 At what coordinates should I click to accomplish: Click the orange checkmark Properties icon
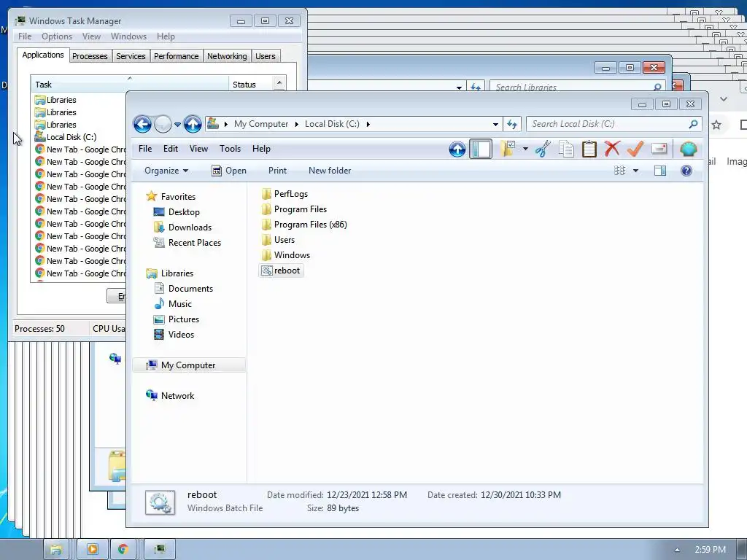[x=635, y=149]
